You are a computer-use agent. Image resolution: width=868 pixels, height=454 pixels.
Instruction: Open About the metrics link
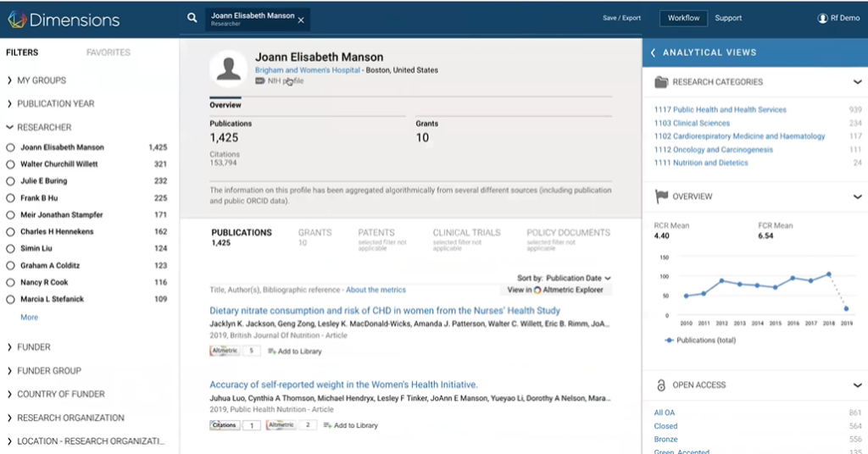[x=376, y=290]
